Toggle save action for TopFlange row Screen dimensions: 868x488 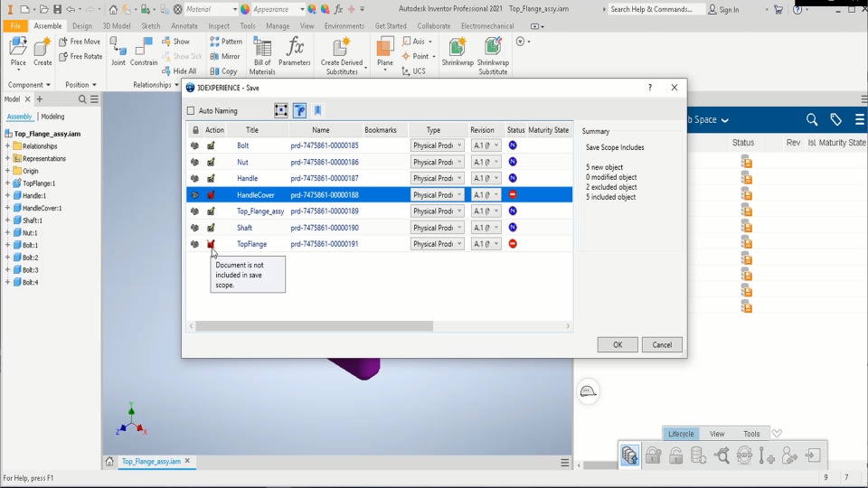[211, 244]
